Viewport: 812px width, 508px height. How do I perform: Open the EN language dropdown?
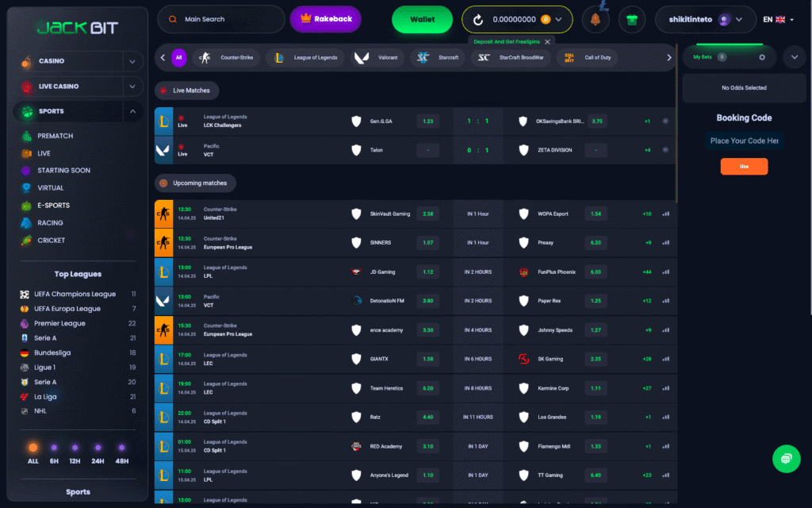tap(778, 20)
